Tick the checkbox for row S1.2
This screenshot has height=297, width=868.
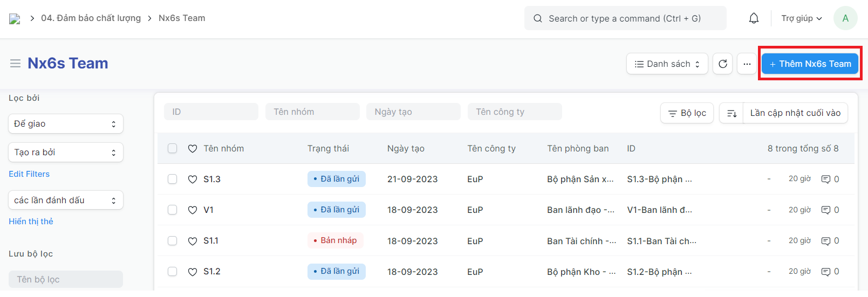point(173,272)
